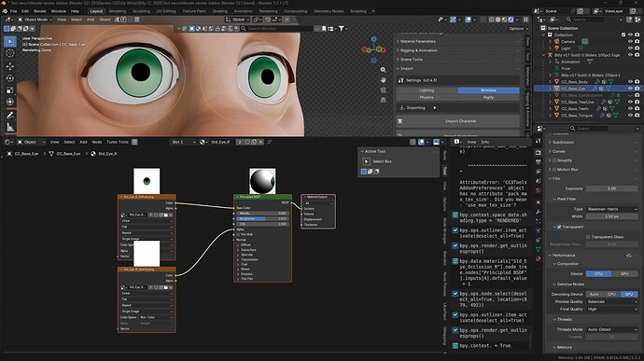Hide CC_Base_Eye with its eye icon
Viewport: 644px width, 361px height.
coord(630,89)
